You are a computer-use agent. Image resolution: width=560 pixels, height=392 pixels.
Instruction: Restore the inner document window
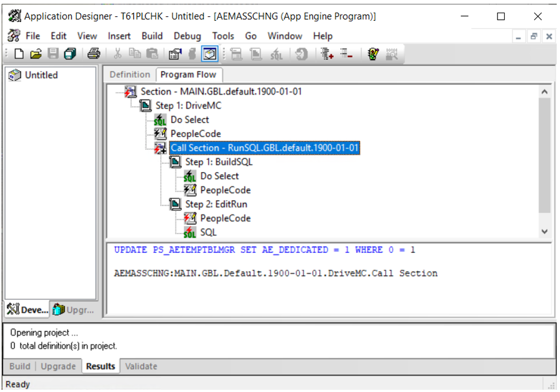click(534, 36)
